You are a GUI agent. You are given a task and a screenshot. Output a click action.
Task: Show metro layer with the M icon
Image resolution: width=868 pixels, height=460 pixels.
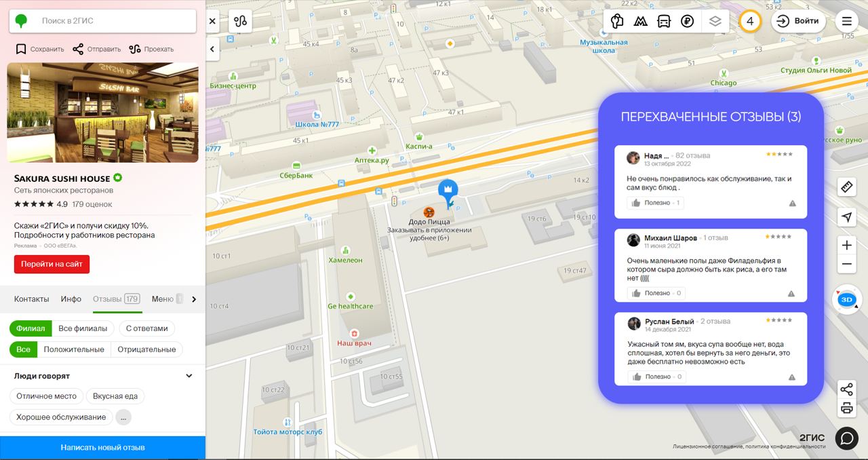tap(640, 21)
